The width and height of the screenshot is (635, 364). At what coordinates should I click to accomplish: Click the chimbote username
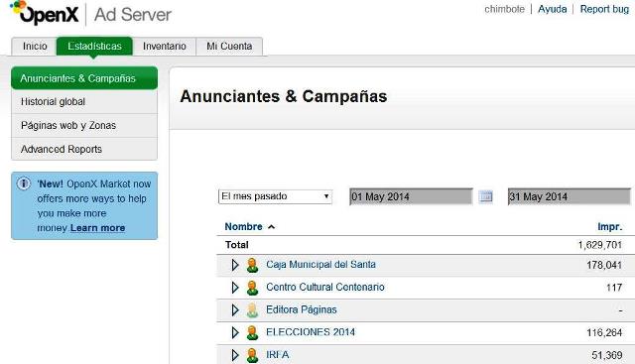click(x=504, y=9)
